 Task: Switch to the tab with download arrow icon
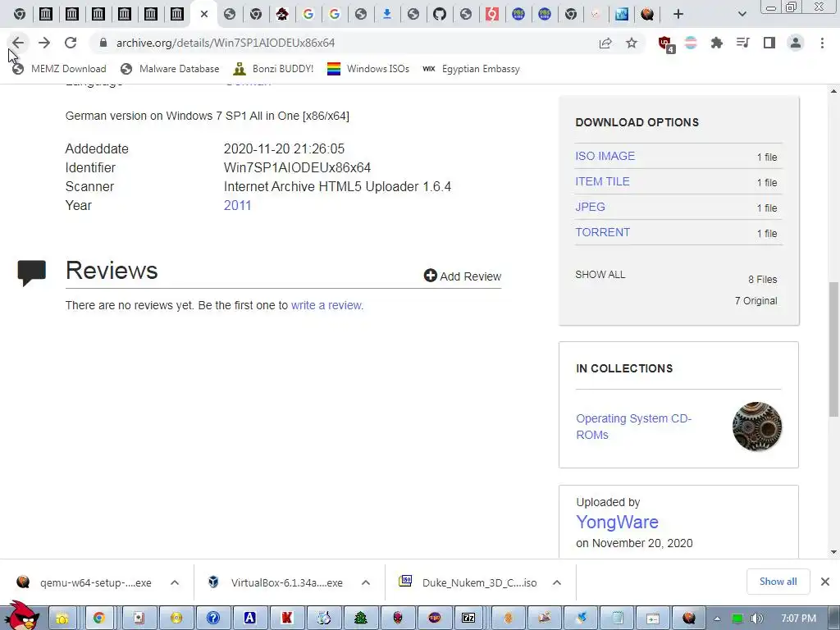click(387, 15)
